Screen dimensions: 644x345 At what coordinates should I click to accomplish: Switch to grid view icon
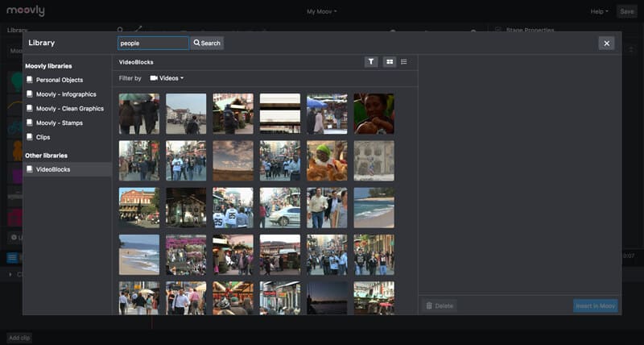point(390,62)
